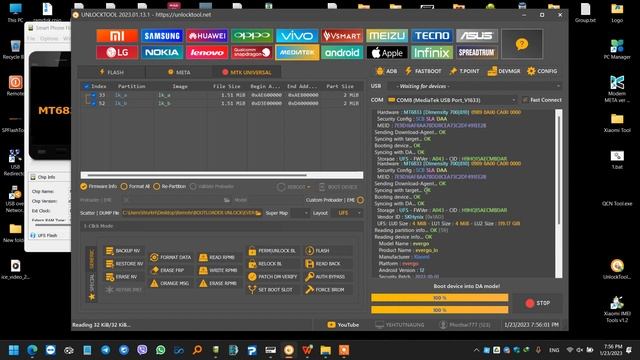Screen dimensions: 640x360
Task: Stop the running operation with STOP
Action: (x=537, y=303)
